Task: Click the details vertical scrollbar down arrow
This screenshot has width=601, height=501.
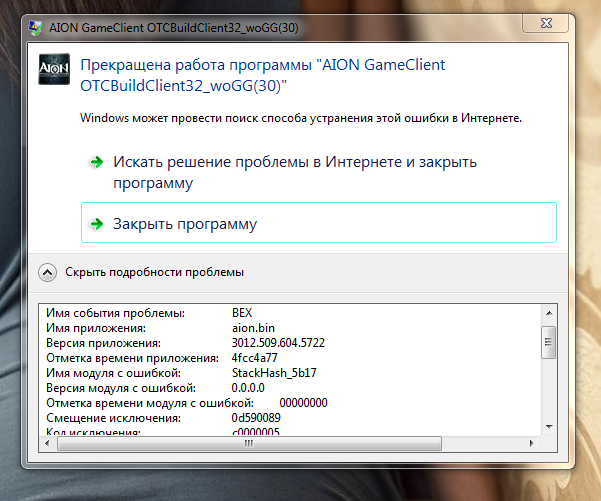Action: [549, 427]
